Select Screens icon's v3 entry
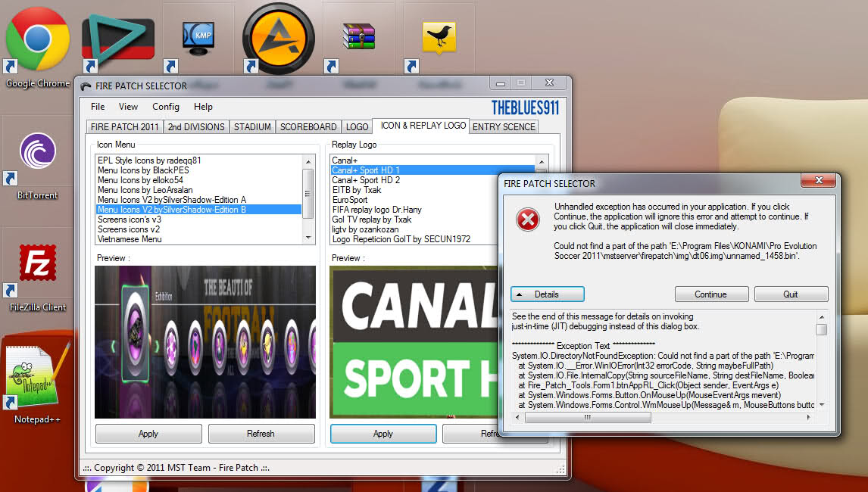 198,220
